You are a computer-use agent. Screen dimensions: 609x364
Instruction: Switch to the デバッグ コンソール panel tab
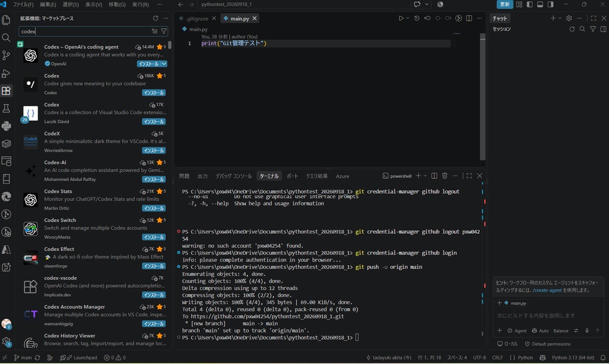pyautogui.click(x=234, y=176)
